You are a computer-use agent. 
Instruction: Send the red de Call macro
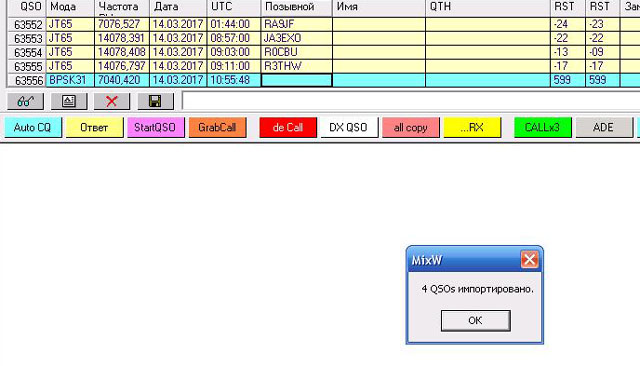(x=288, y=127)
